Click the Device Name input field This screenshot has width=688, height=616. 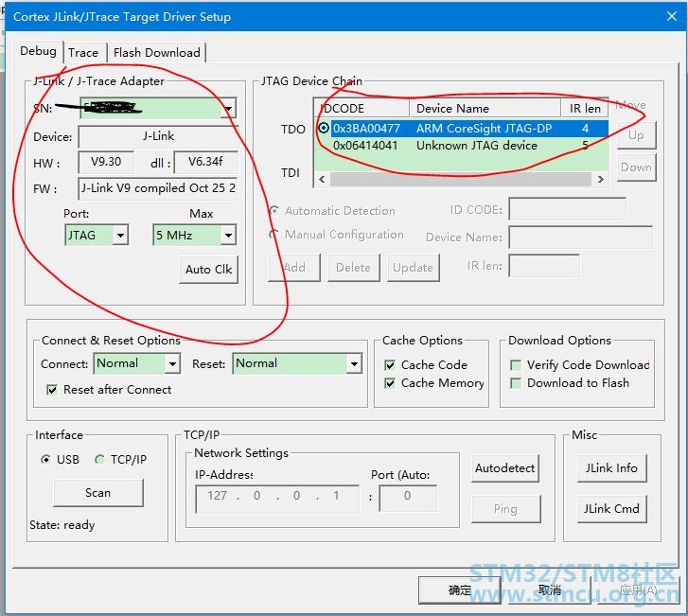[x=580, y=238]
